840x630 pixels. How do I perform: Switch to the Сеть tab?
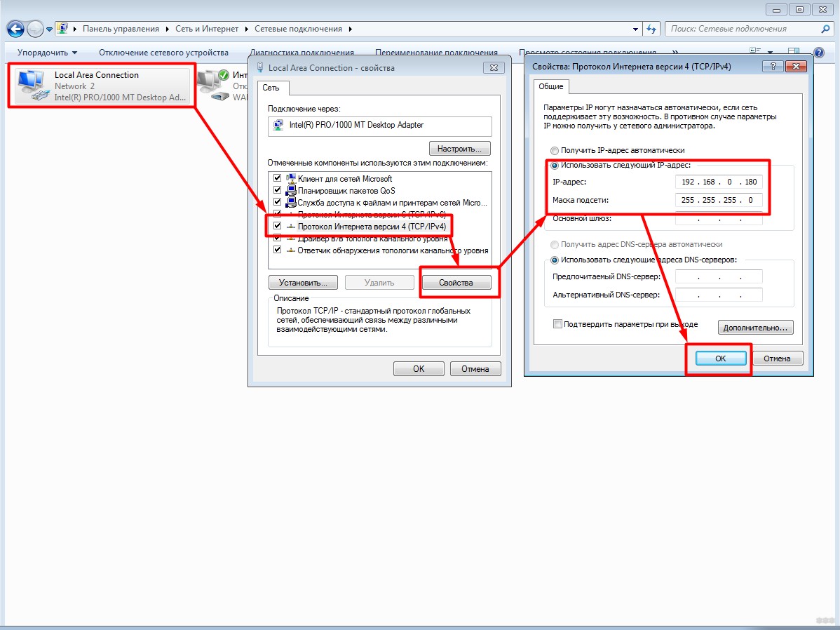(271, 88)
